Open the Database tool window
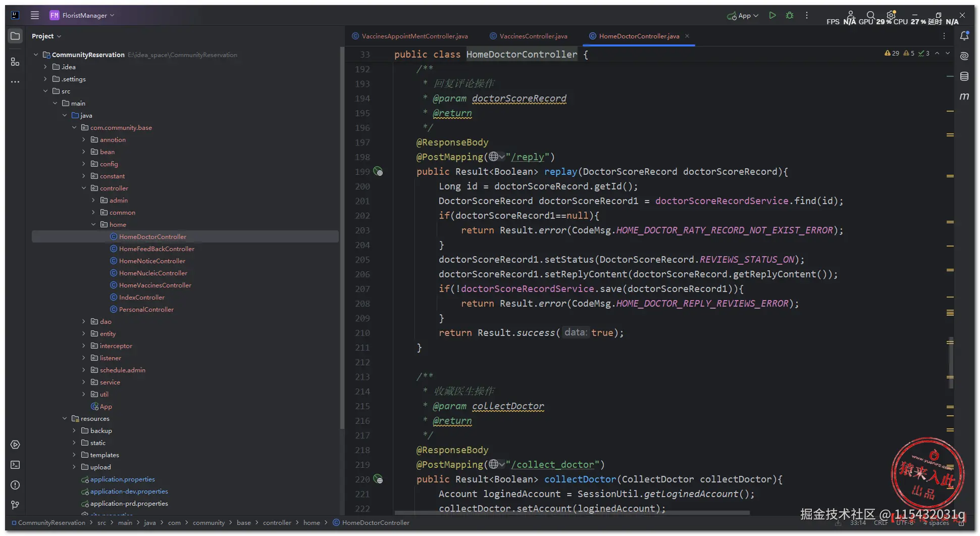 click(x=964, y=76)
